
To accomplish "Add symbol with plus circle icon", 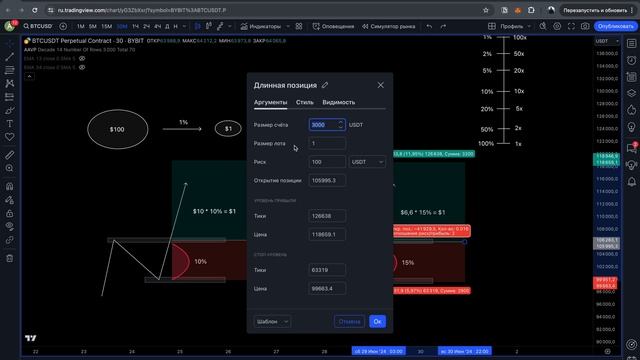I will click(63, 26).
